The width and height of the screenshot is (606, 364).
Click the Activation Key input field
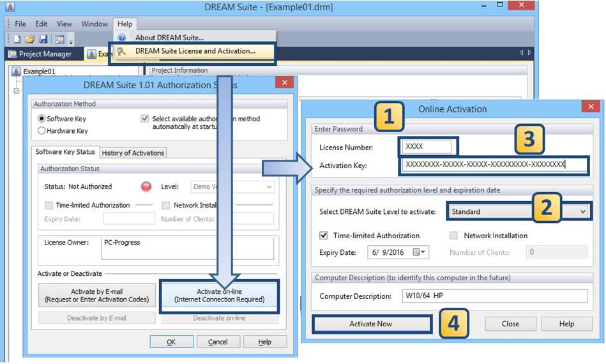[x=493, y=165]
